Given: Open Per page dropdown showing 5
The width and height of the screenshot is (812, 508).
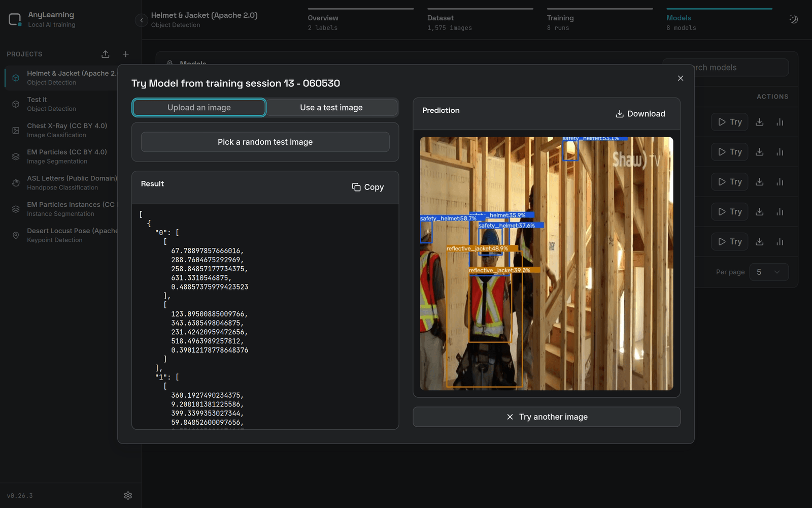Looking at the screenshot, I should coord(769,272).
